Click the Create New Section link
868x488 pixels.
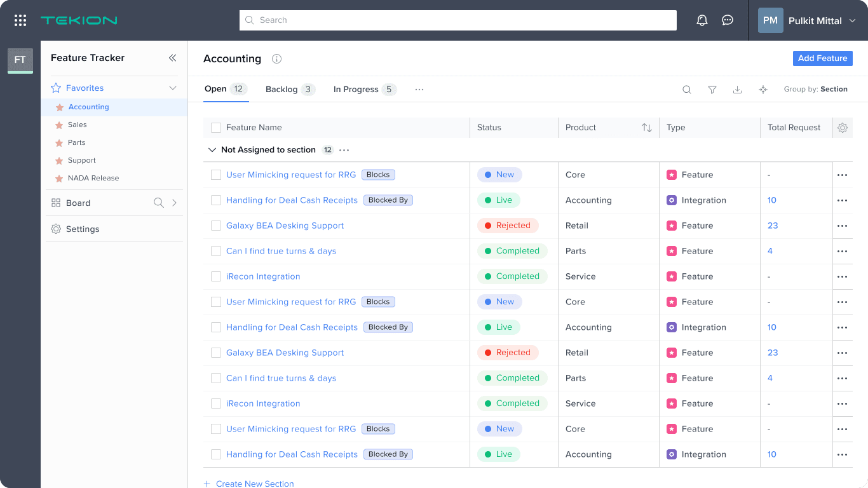pos(255,484)
